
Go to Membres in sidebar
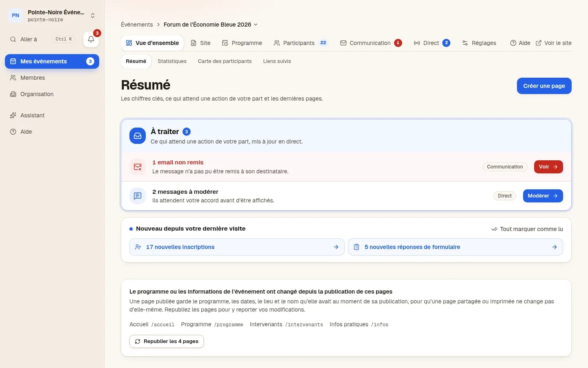(52, 78)
